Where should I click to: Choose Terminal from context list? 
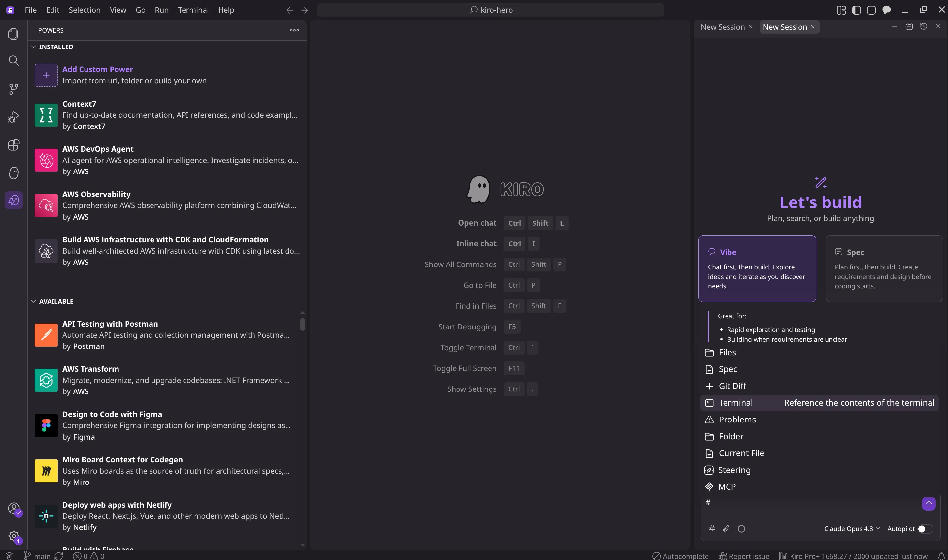(819, 403)
